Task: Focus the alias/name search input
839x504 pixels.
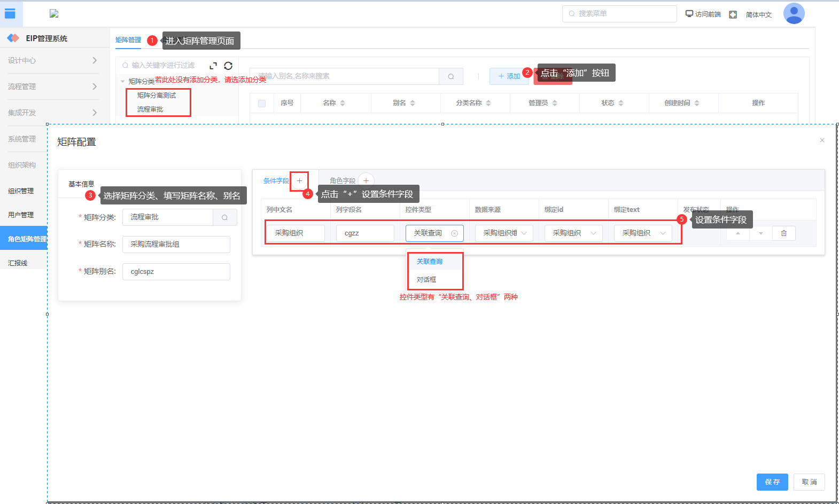Action: pos(345,76)
